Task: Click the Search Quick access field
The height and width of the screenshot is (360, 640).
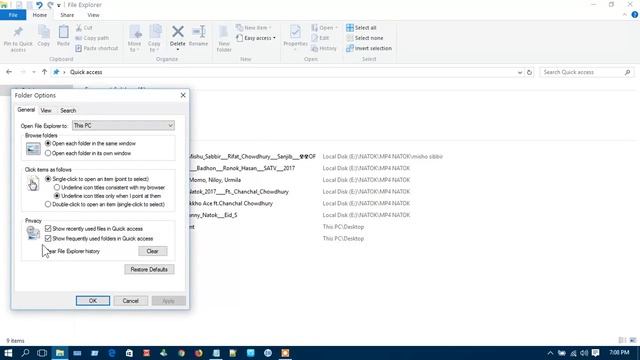Action: coord(587,72)
